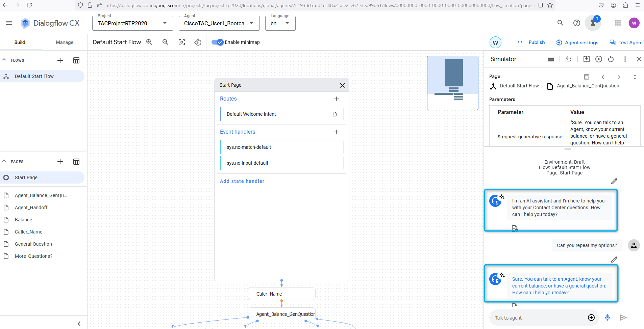Go to next simulator page step
Image resolution: width=644 pixels, height=329 pixels.
tap(619, 77)
